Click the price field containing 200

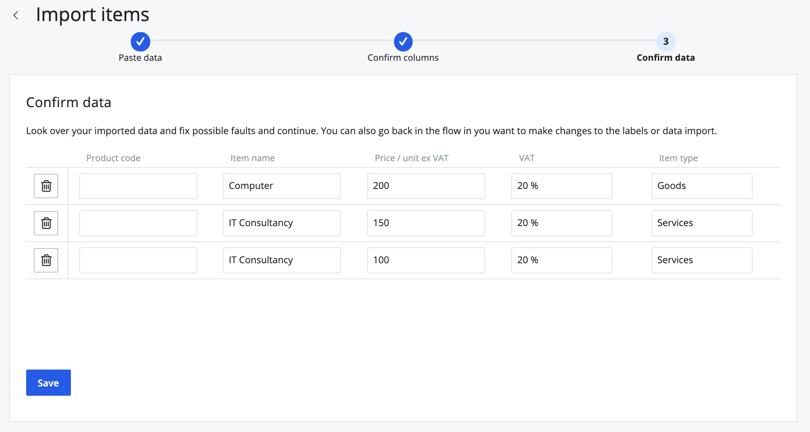pos(425,186)
